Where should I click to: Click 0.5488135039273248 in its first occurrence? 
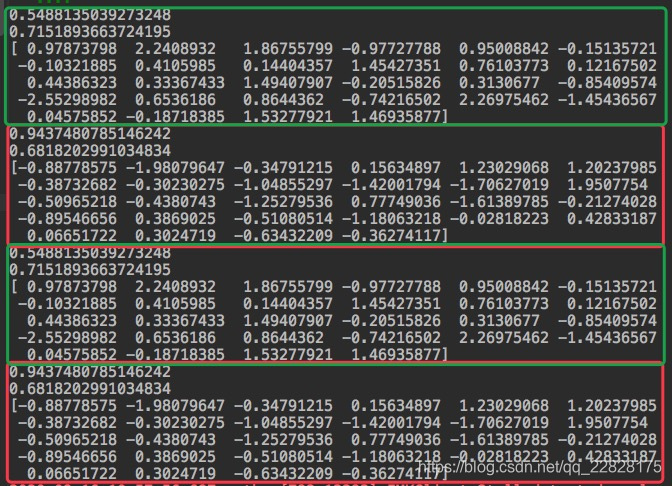click(x=90, y=15)
